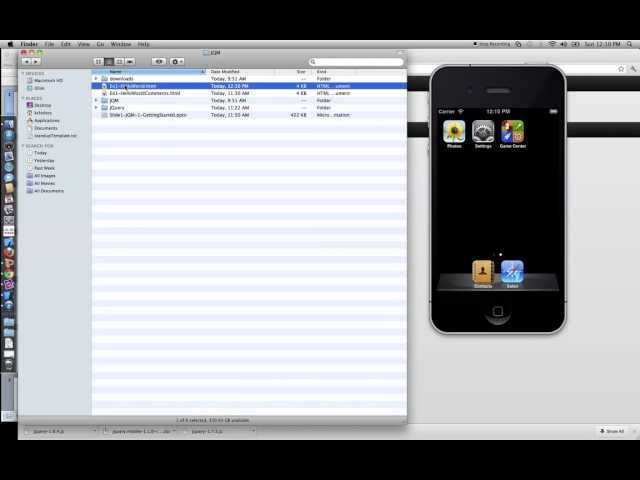
Task: Switch Finder to list view
Action: point(109,61)
